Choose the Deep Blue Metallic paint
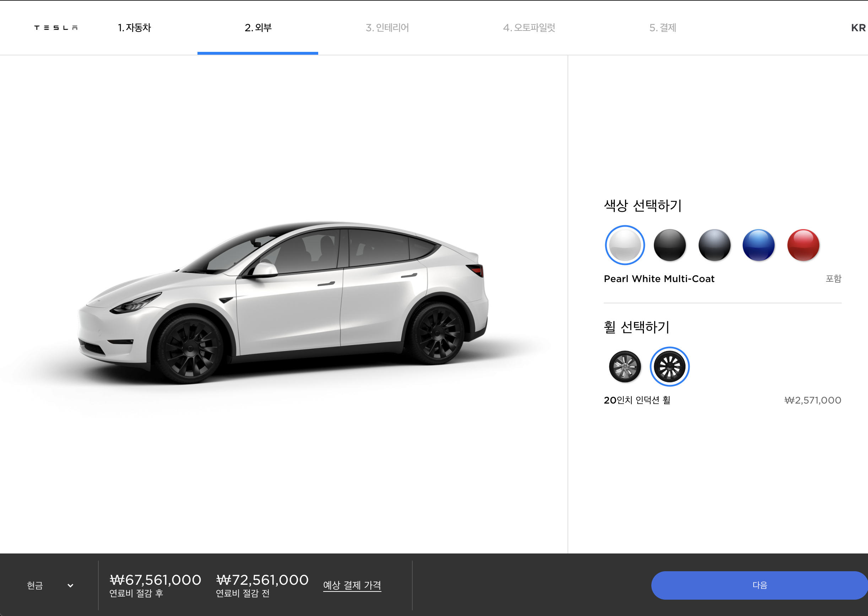 tap(758, 245)
